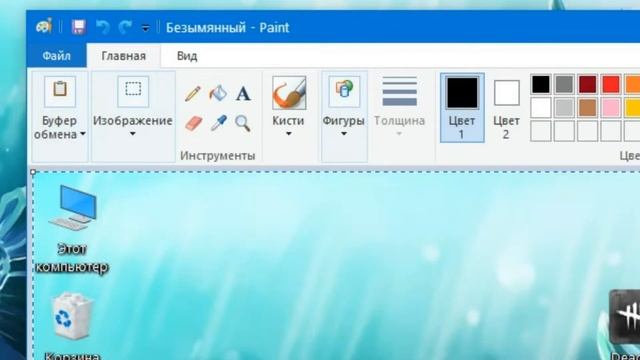Click the Save floppy disk icon in title bar
Viewport: 640px width, 360px height.
(78, 27)
